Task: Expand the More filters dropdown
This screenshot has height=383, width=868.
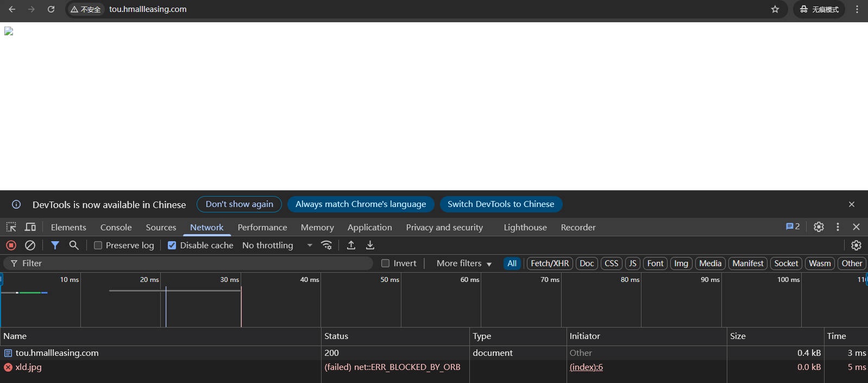Action: coord(464,263)
